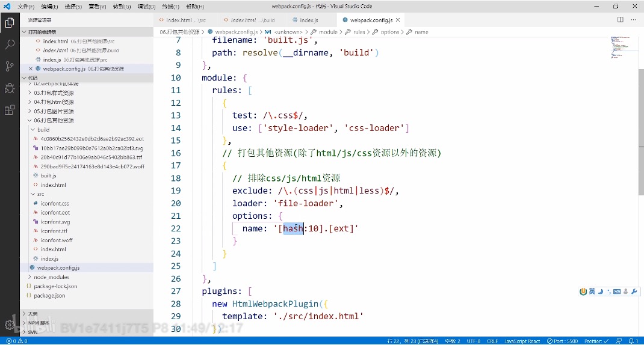Open package-lock.json in explorer
Screen dimensions: 644x345
point(55,286)
